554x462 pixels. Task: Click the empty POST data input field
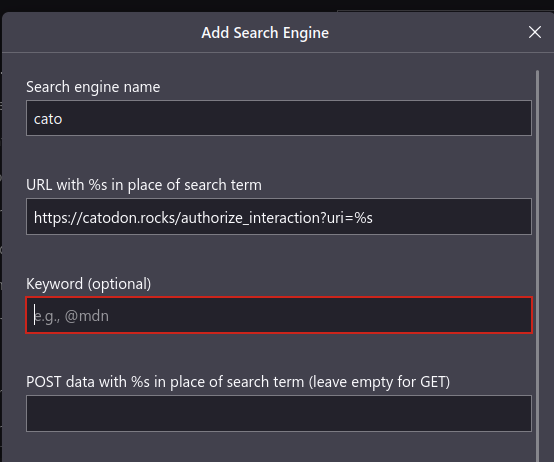[279, 414]
